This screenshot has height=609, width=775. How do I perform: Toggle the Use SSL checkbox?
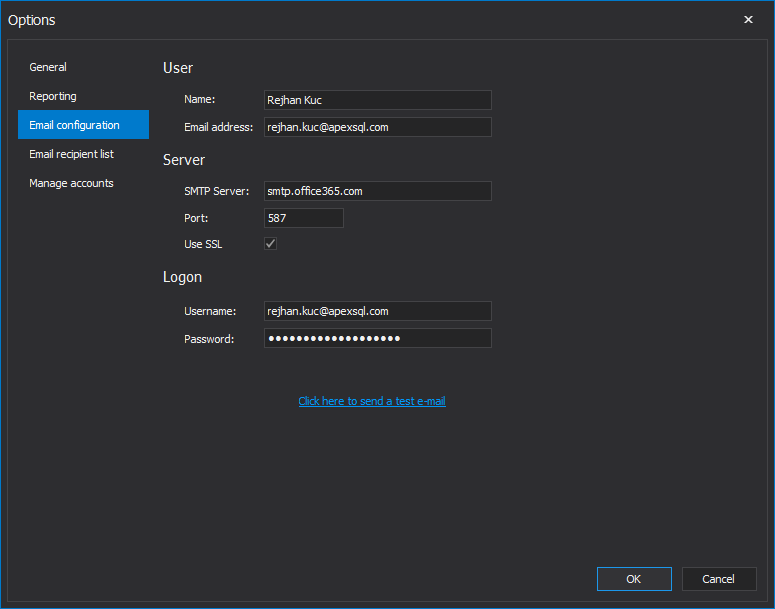point(270,244)
